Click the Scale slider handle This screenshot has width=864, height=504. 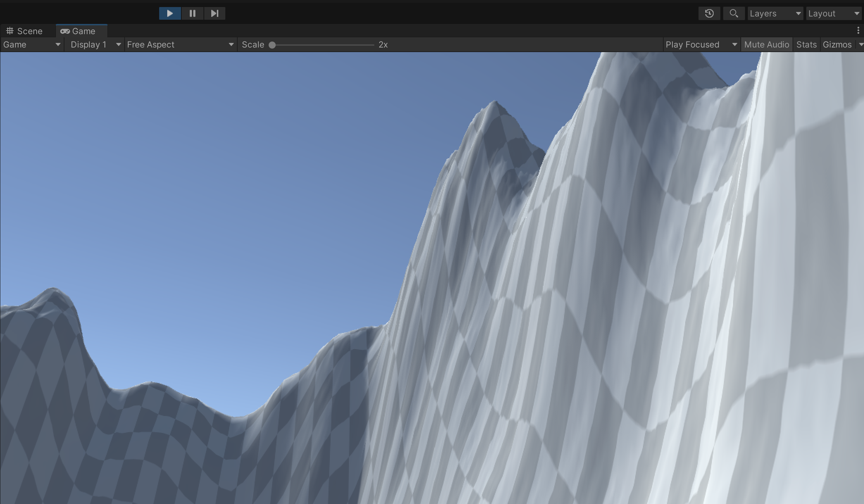click(272, 45)
